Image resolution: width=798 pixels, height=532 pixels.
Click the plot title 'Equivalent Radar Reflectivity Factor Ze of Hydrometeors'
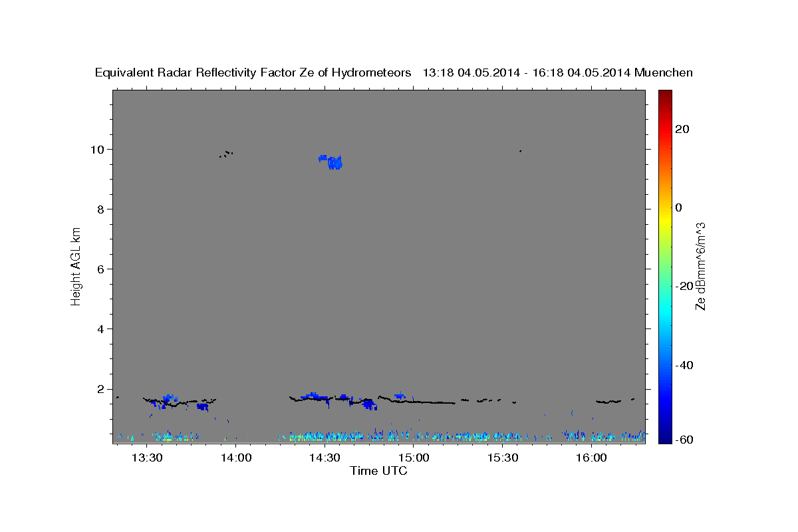253,73
